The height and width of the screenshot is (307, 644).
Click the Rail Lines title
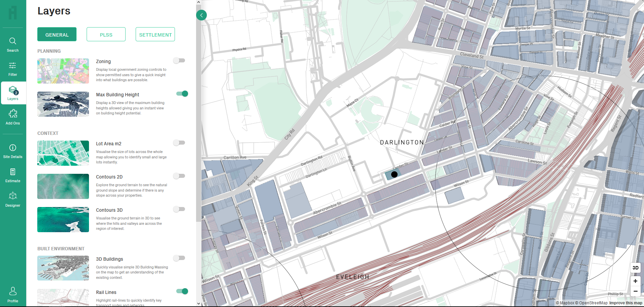106,292
